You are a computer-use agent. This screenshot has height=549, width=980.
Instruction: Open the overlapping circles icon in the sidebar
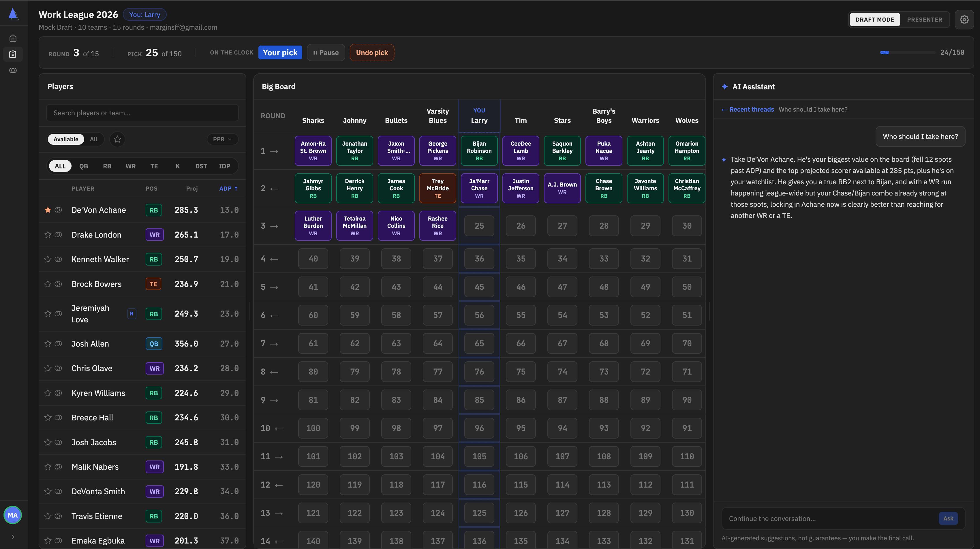(13, 70)
